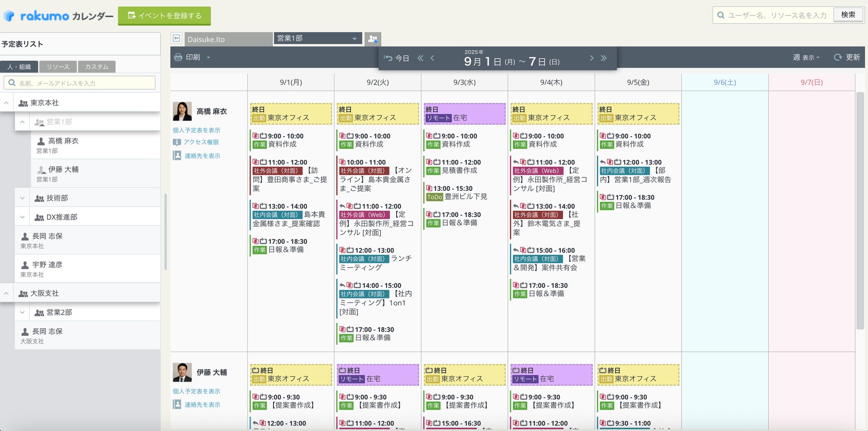
Task: Click the vertical scrollbar on right
Action: coord(860,211)
